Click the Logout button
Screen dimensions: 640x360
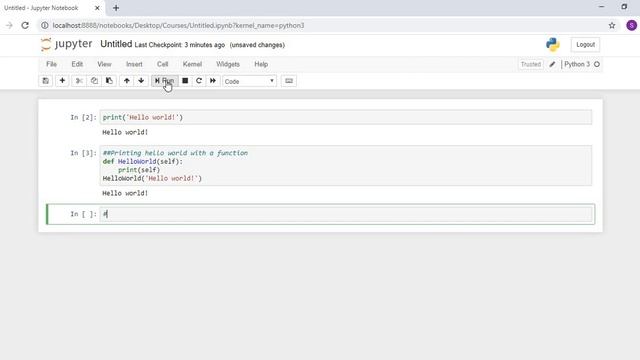click(585, 44)
